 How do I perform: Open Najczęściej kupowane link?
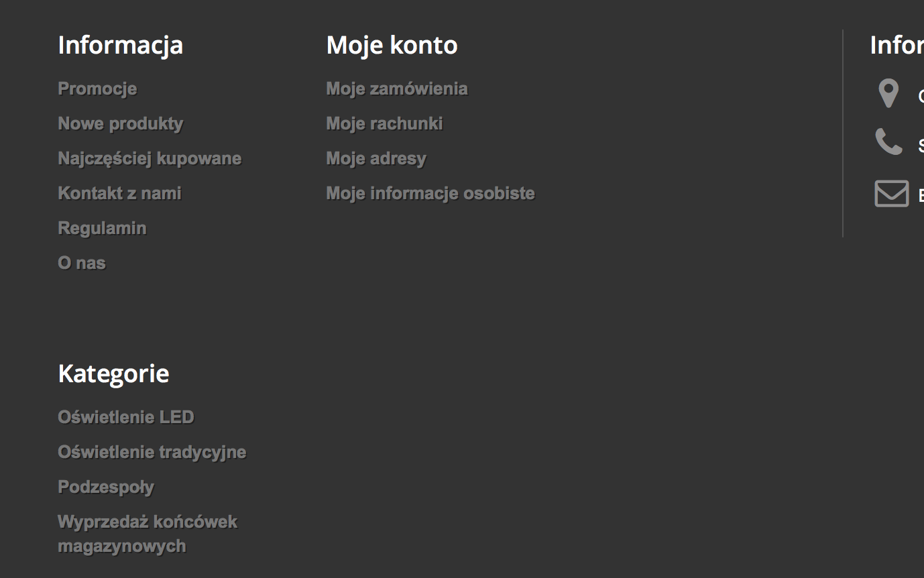click(150, 158)
